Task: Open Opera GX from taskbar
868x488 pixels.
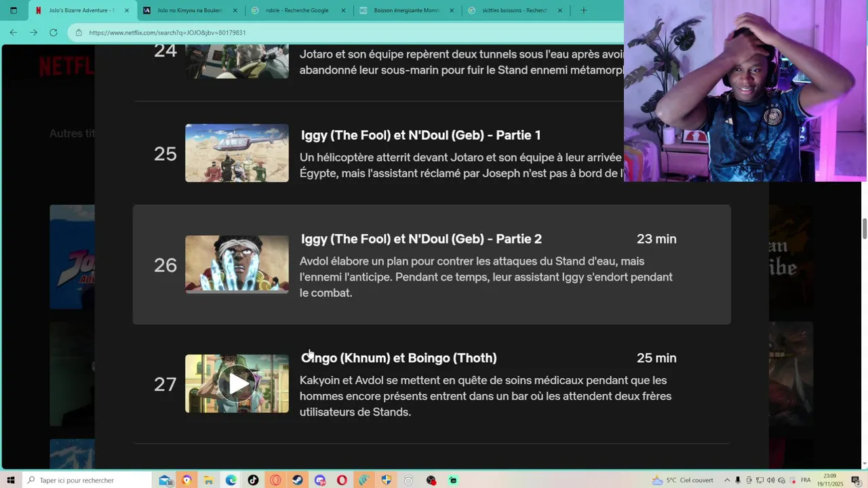Action: pos(275,480)
